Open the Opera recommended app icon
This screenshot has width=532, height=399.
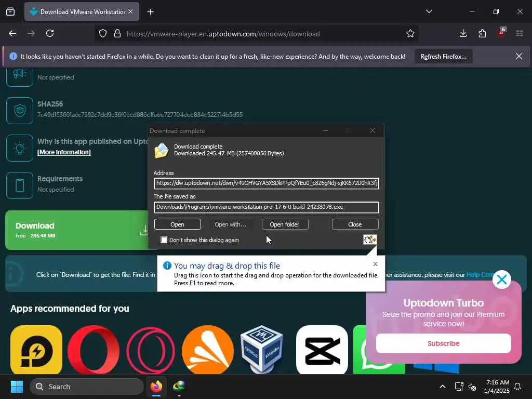click(x=94, y=350)
